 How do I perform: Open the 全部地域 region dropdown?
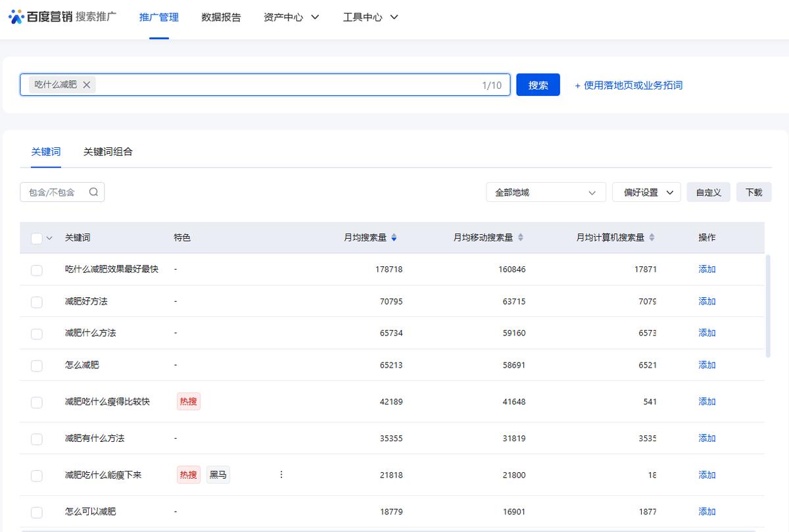(546, 191)
